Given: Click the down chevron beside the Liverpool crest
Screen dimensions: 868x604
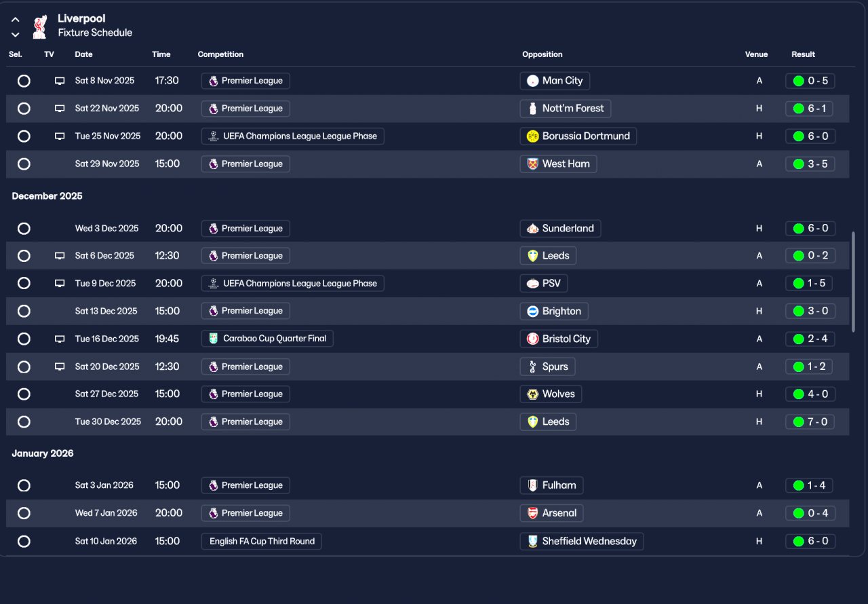Looking at the screenshot, I should pos(15,35).
